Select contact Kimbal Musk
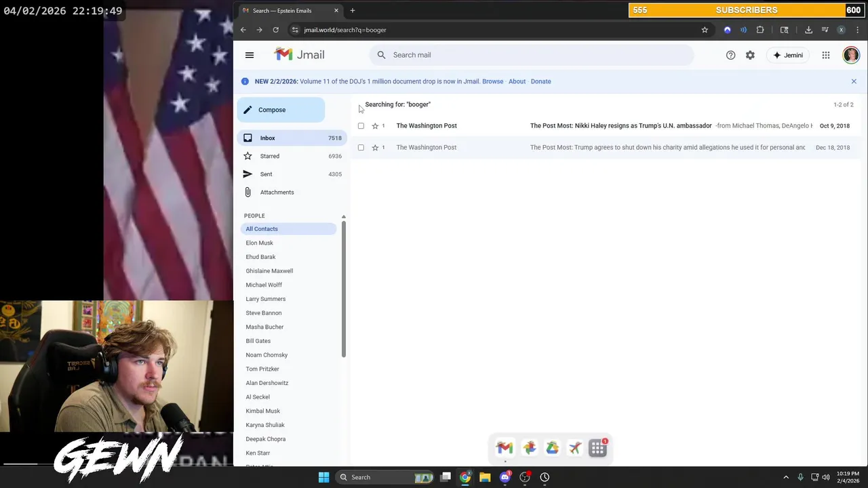This screenshot has height=488, width=868. (x=263, y=411)
